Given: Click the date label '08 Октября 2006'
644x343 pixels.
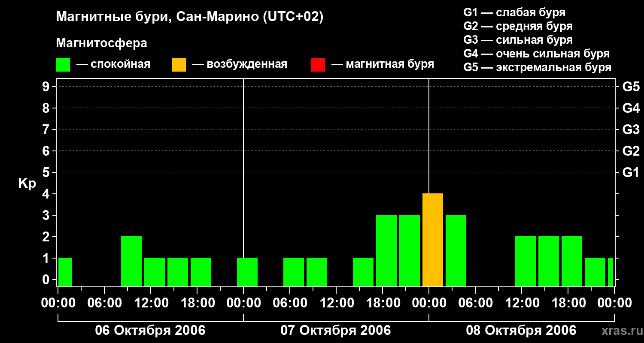Looking at the screenshot, I should 521,330.
